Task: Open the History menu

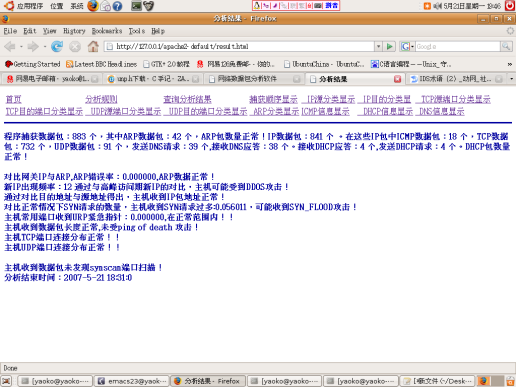Action: (x=74, y=31)
